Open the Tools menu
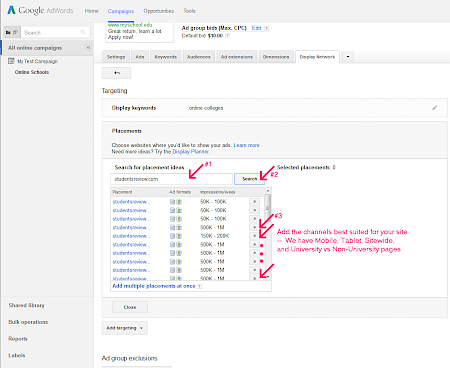 (189, 11)
